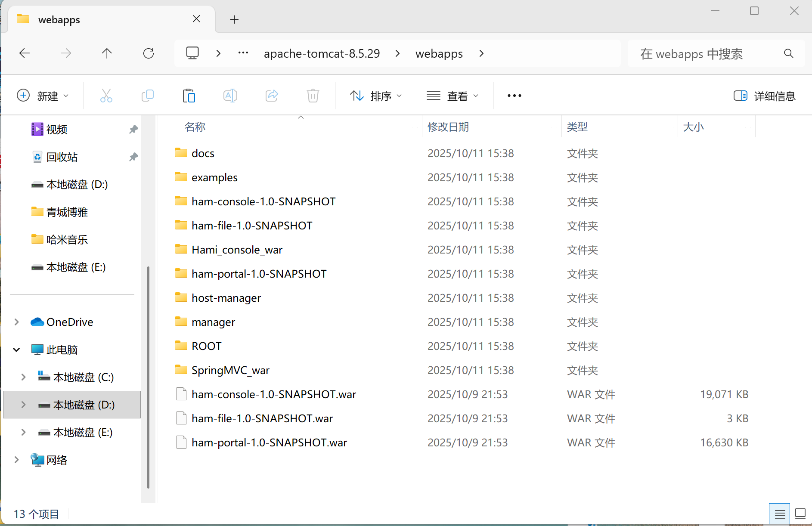Viewport: 812px width, 526px height.
Task: Go up one folder level arrow
Action: [107, 53]
